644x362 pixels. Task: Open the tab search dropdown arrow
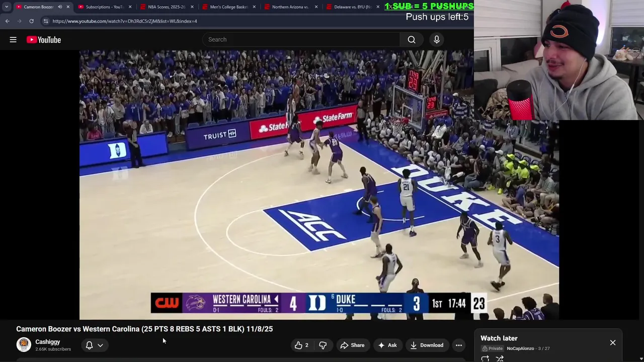pos(7,7)
